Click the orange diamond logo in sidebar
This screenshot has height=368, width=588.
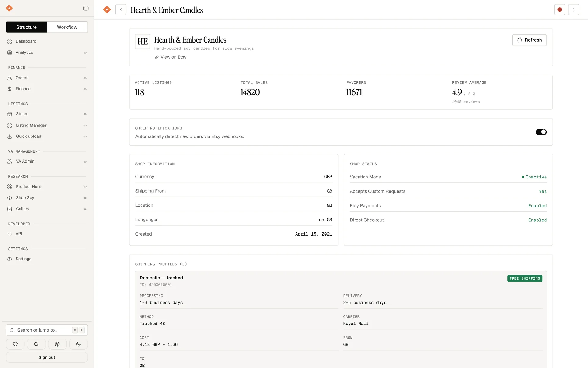click(x=9, y=8)
